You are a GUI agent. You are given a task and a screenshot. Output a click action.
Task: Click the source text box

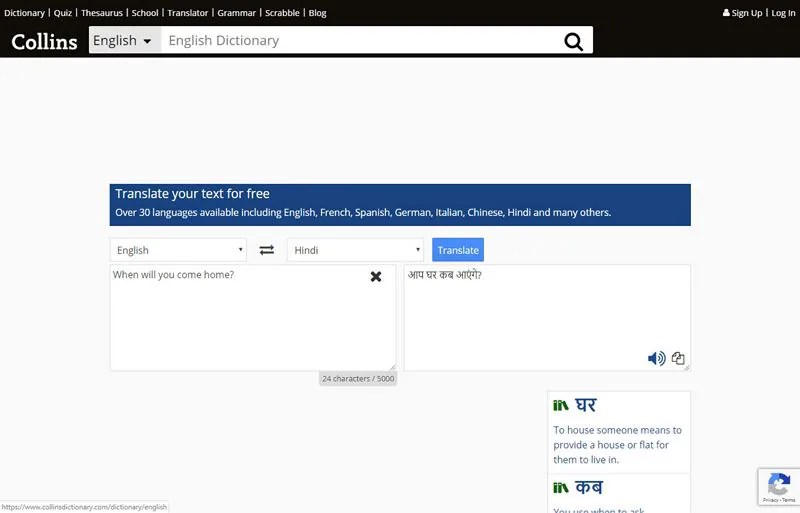coord(253,317)
